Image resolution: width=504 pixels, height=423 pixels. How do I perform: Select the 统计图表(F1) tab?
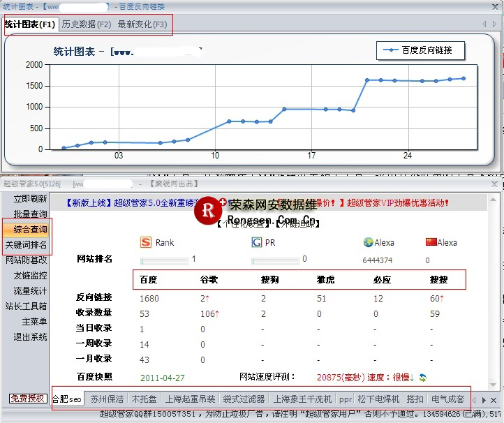[29, 24]
